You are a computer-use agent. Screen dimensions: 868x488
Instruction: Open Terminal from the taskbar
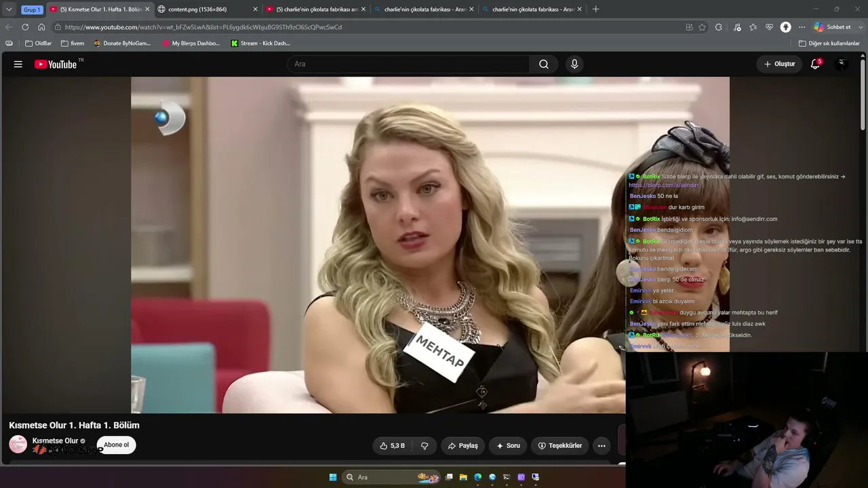[x=507, y=477]
